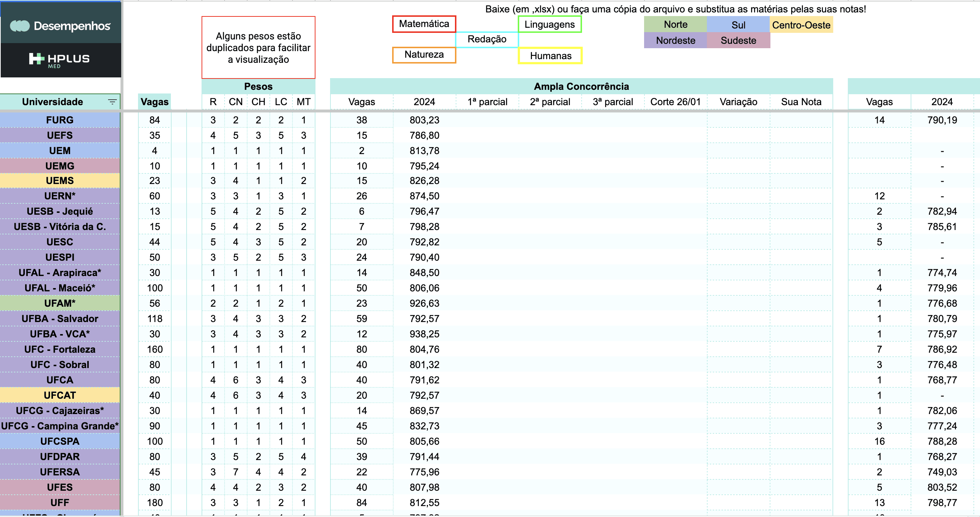Screen dimensions: 980x517
Task: Click the HPLUS MED logo
Action: [x=60, y=60]
